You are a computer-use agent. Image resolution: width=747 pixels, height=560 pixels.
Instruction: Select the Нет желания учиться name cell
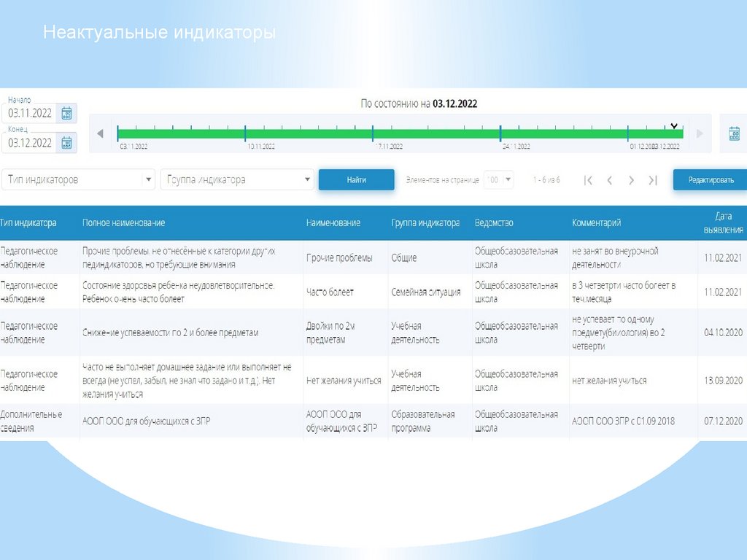coord(344,380)
